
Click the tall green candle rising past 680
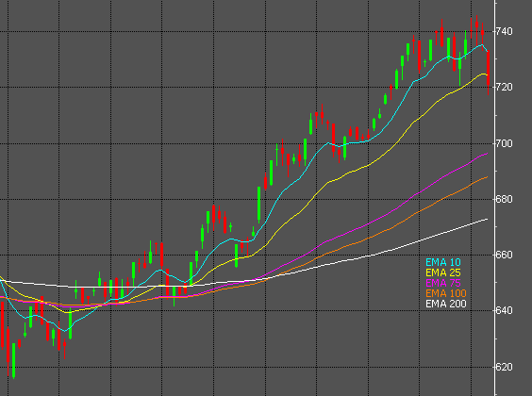[x=258, y=204]
